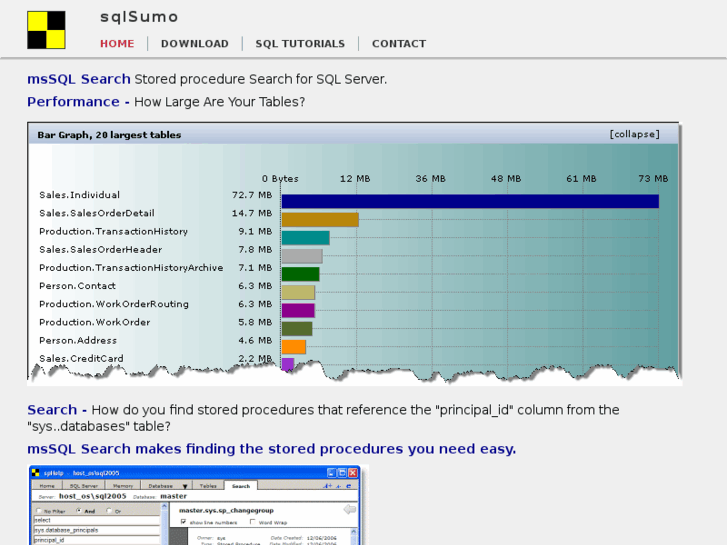727x545 pixels.
Task: Click the 'Sales.Individual' table name
Action: 79,195
